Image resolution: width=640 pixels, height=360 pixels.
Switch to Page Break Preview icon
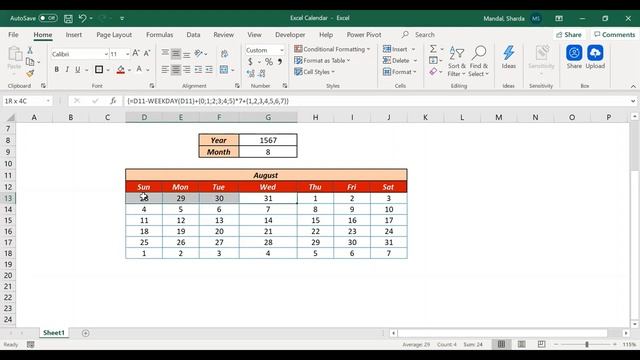(x=541, y=344)
